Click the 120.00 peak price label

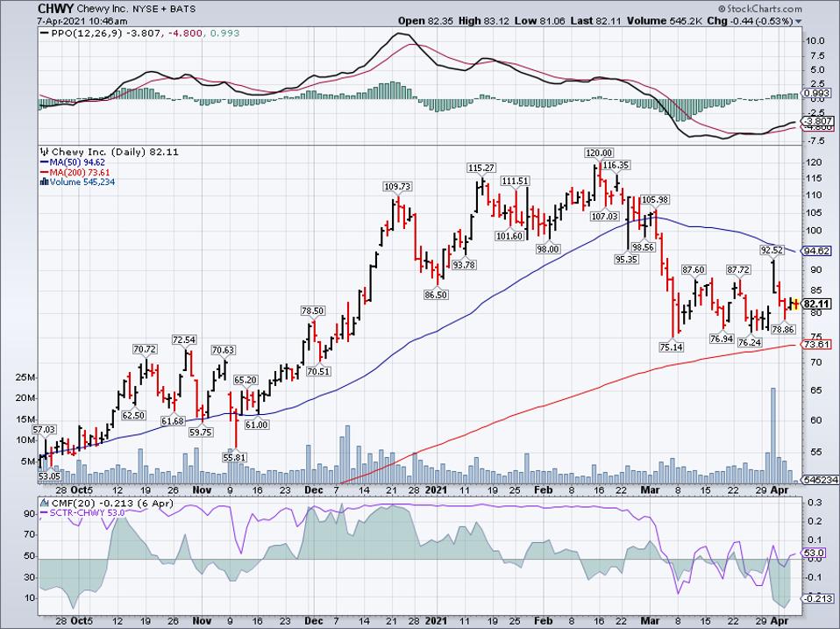(x=599, y=154)
